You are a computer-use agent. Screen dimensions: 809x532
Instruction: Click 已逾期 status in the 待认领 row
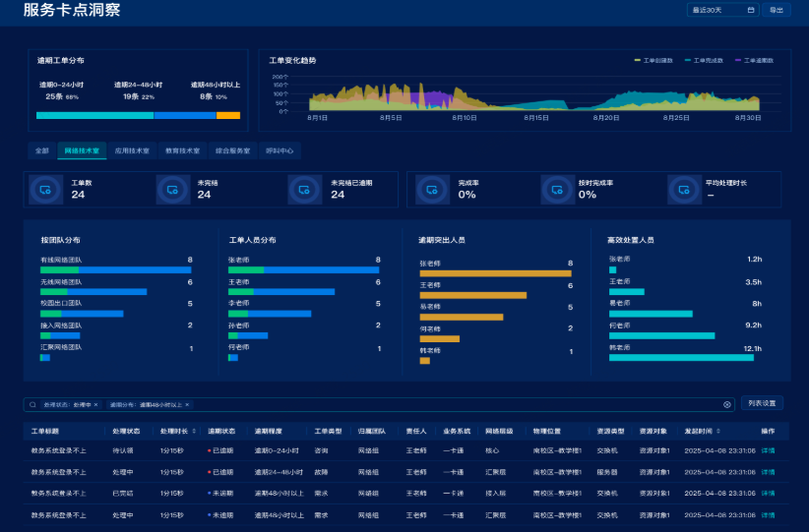[220, 450]
